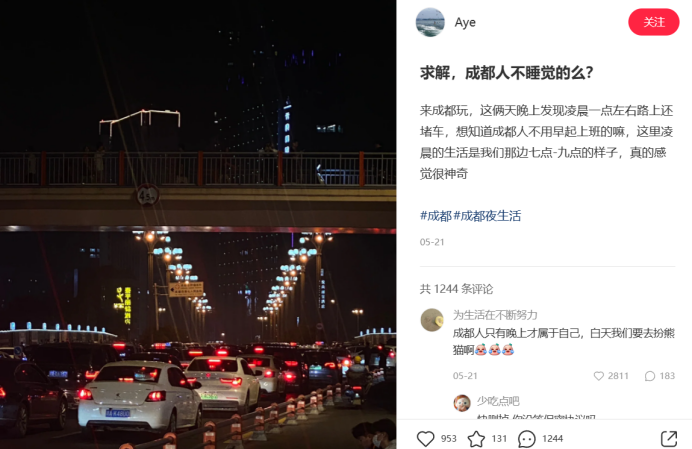Image resolution: width=692 pixels, height=449 pixels.
Task: Favorite the post using the star icon
Action: [x=476, y=438]
